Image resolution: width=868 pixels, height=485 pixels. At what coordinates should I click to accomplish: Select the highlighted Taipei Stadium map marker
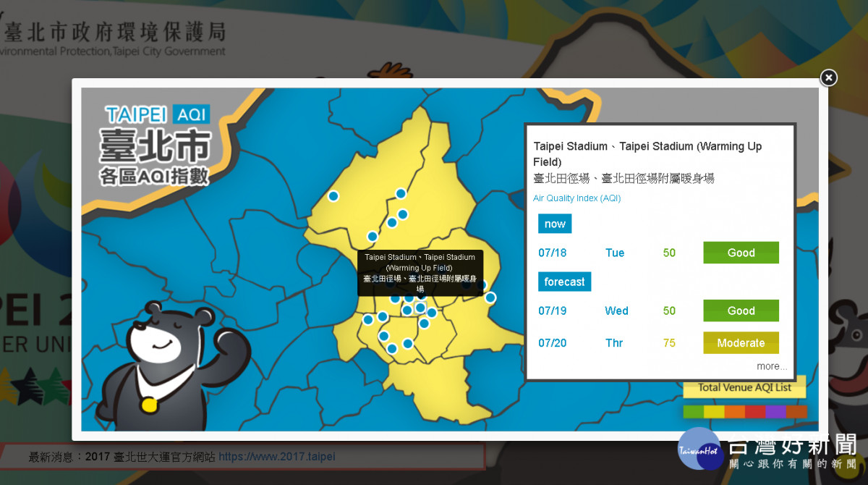click(x=420, y=308)
